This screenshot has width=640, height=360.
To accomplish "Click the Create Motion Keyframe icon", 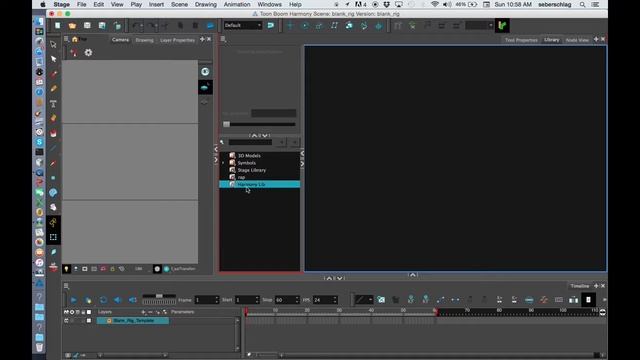I will [x=440, y=300].
